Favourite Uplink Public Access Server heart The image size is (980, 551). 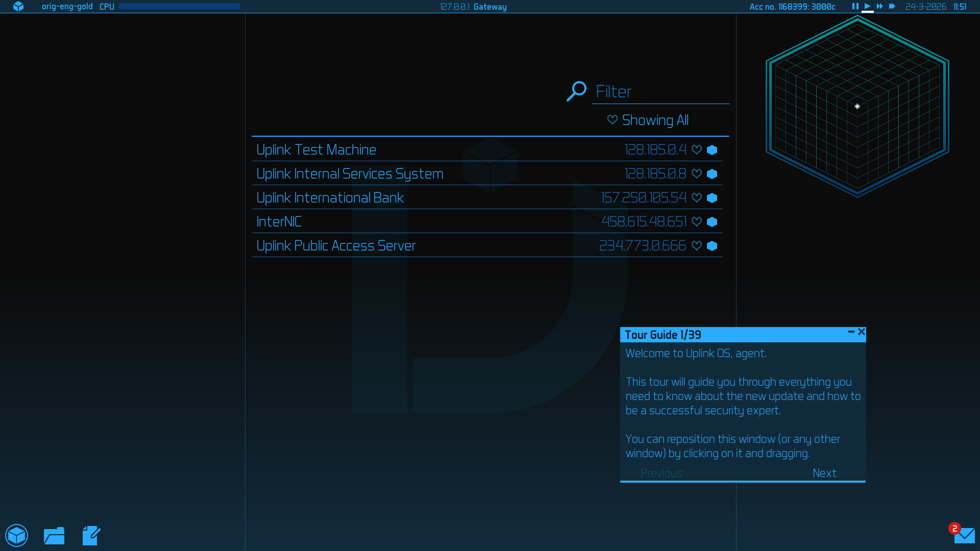click(697, 245)
